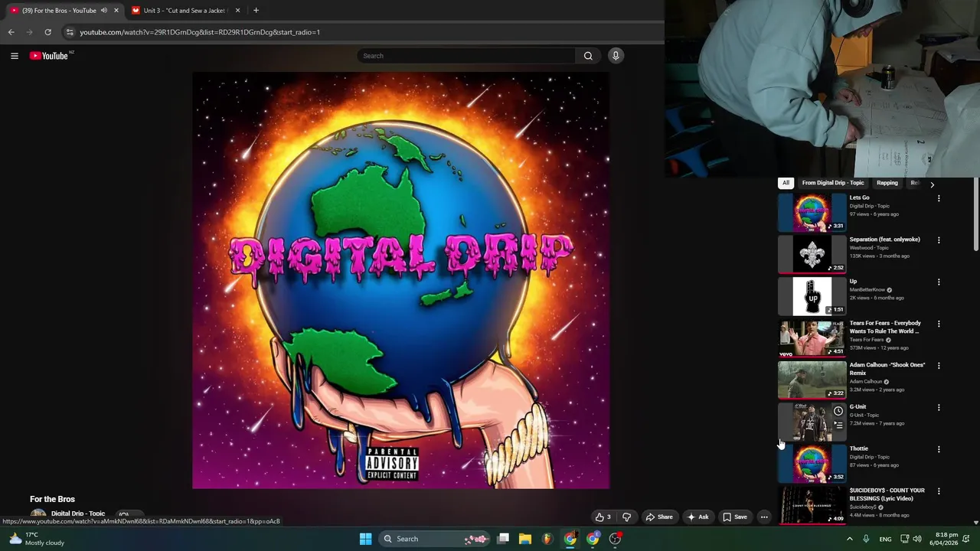Open the Digital Drip - Topic channel link

78,514
